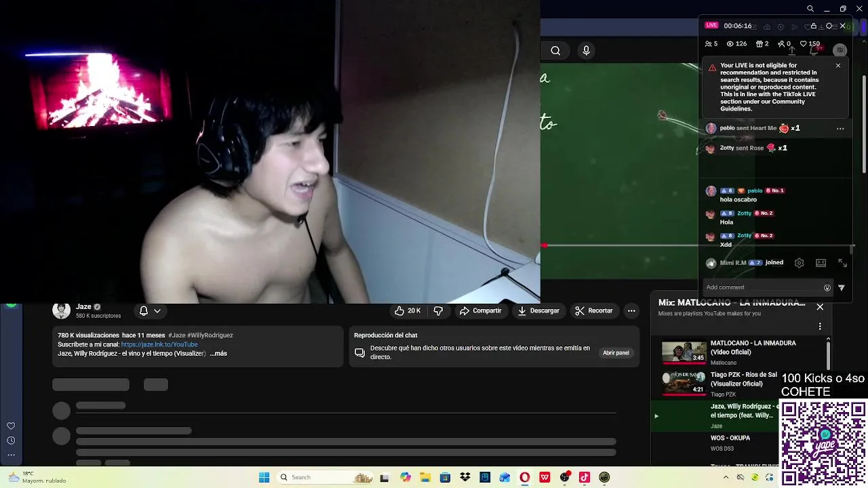This screenshot has height=488, width=868.
Task: Click pablo's username in chat
Action: tap(755, 190)
